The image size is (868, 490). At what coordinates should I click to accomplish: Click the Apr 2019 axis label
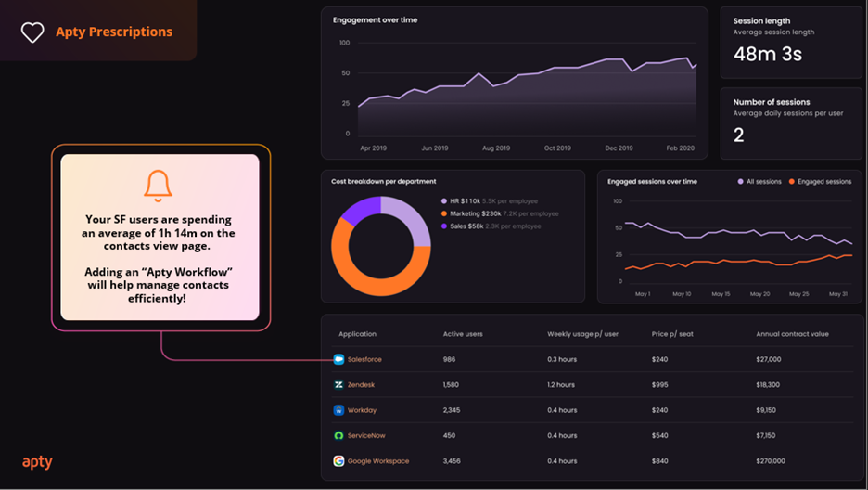[x=373, y=148]
